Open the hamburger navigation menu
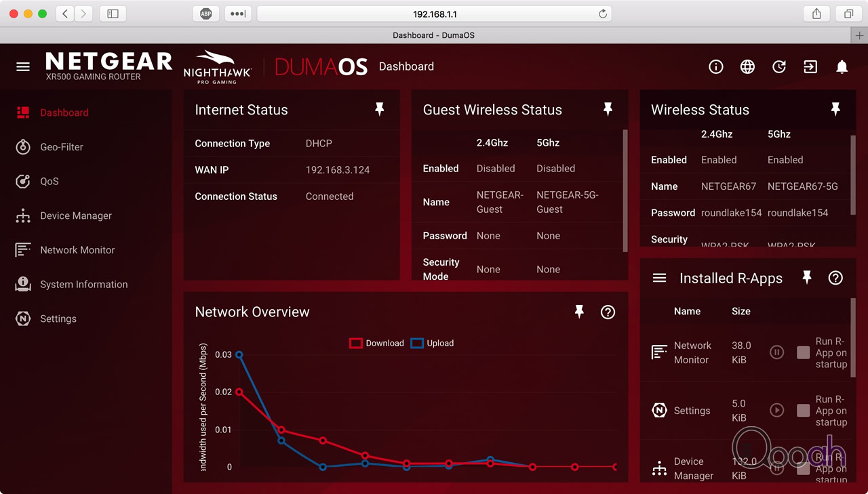Viewport: 868px width, 494px height. [x=23, y=66]
